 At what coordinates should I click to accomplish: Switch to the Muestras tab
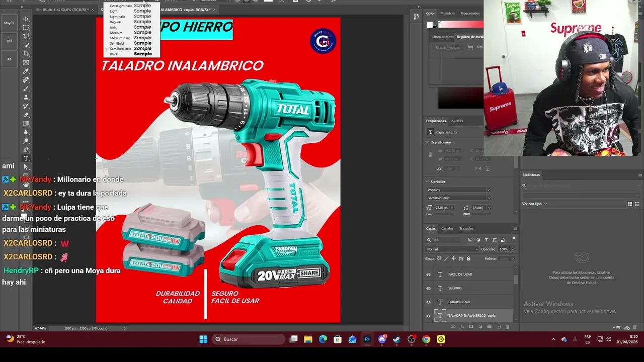[x=447, y=14]
